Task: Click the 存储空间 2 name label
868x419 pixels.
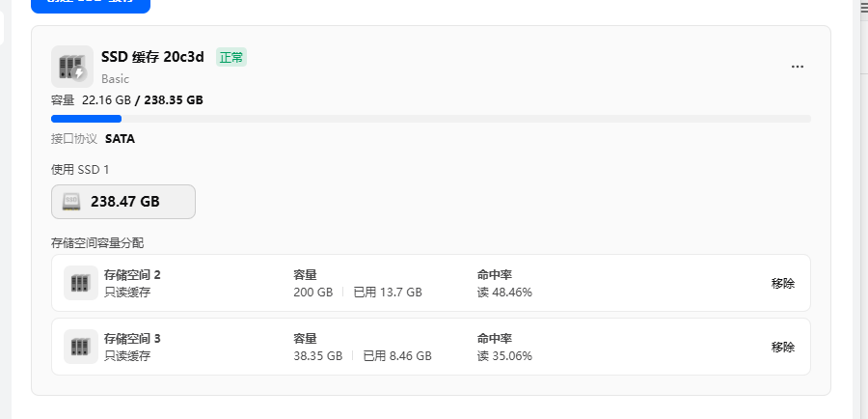Action: tap(132, 275)
